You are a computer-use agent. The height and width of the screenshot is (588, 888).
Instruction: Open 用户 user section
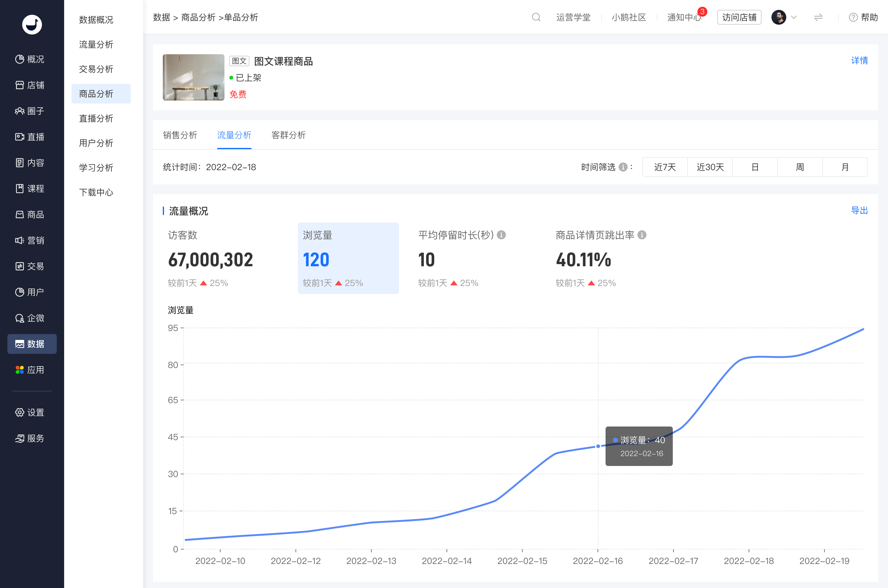pos(30,292)
